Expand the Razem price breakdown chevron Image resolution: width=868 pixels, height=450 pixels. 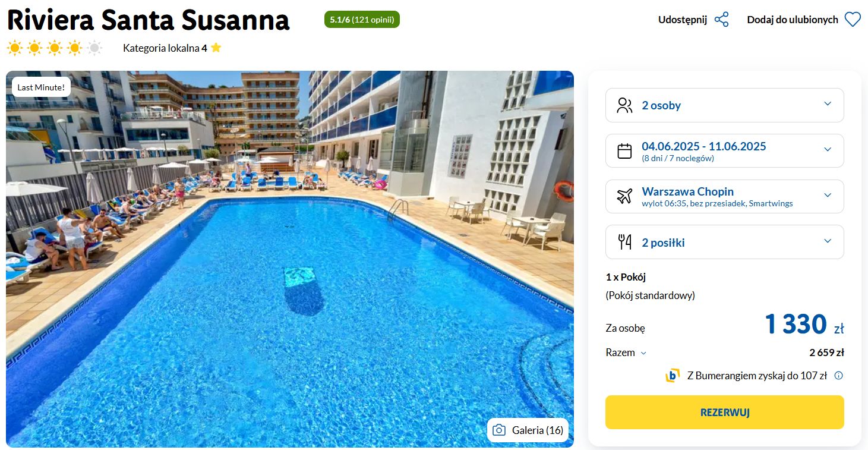(643, 353)
